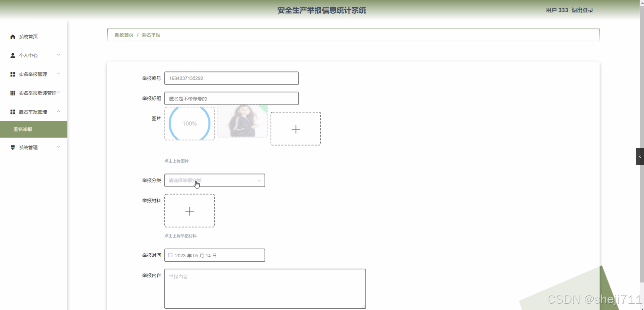Click the grid icon beside 匿名举报管理
Screen dimensions: 644x310
13,112
